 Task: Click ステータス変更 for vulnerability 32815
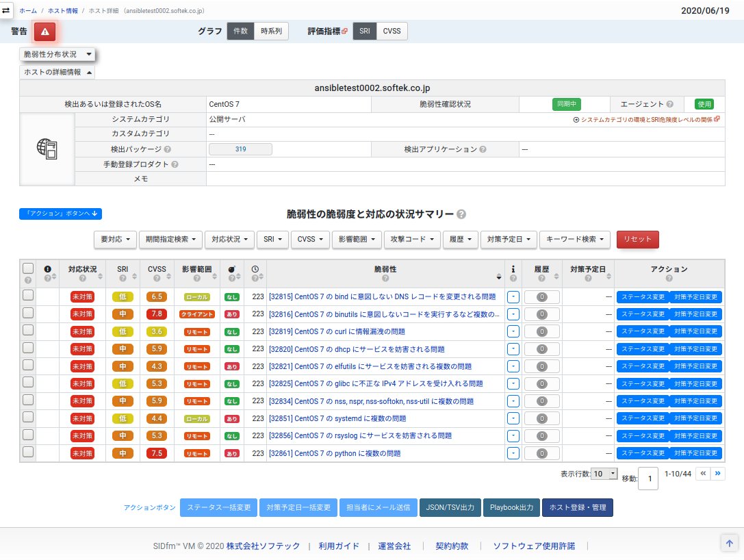click(x=643, y=297)
